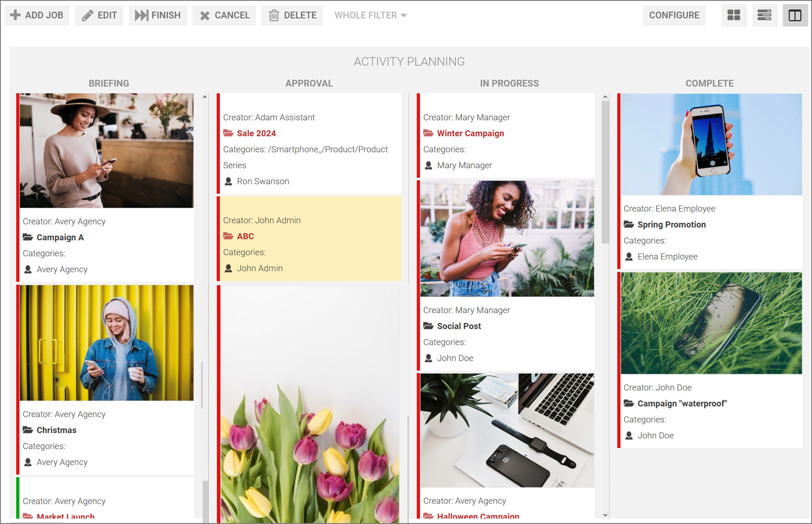Image resolution: width=812 pixels, height=524 pixels.
Task: Click the Add Job button
Action: 37,15
